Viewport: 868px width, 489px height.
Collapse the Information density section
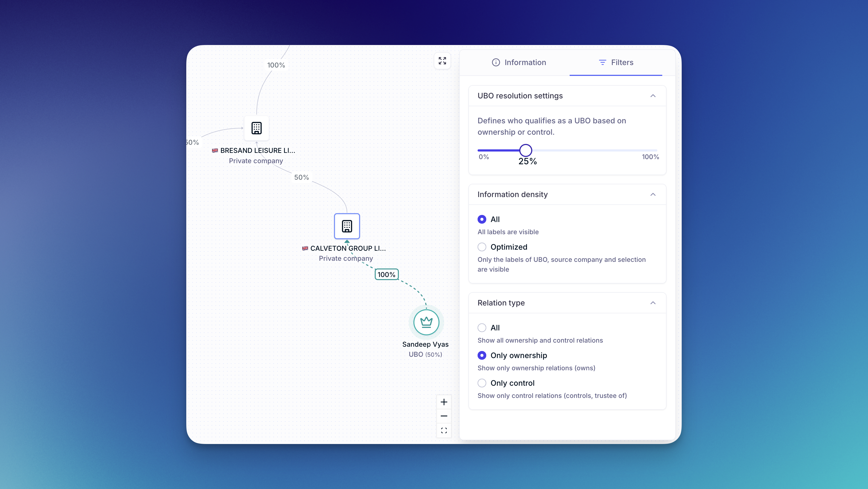click(653, 195)
